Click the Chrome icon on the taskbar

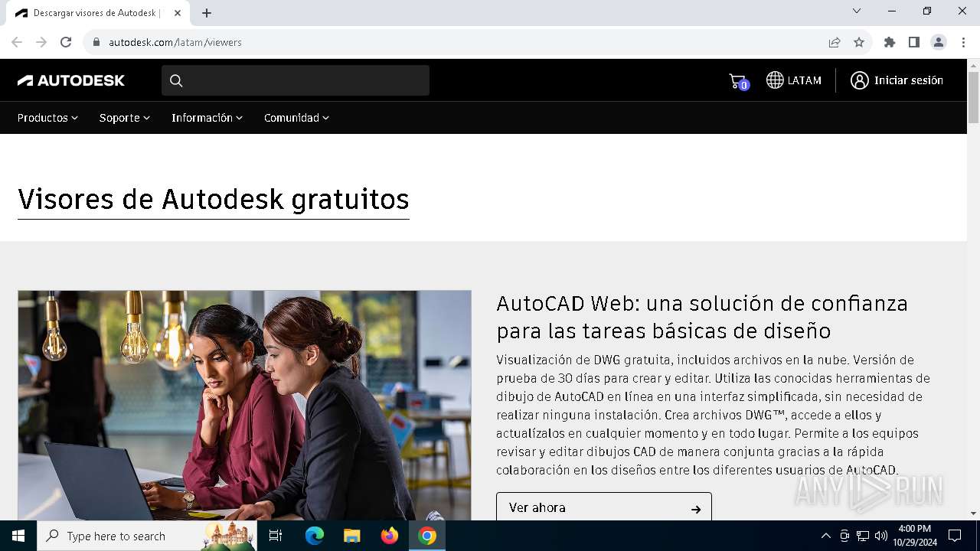click(427, 536)
